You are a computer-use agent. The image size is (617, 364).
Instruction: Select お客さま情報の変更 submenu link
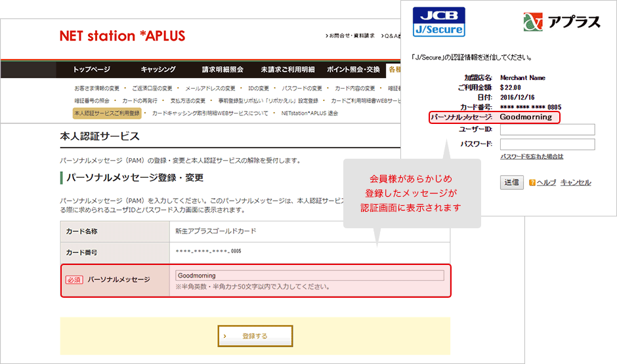(96, 89)
